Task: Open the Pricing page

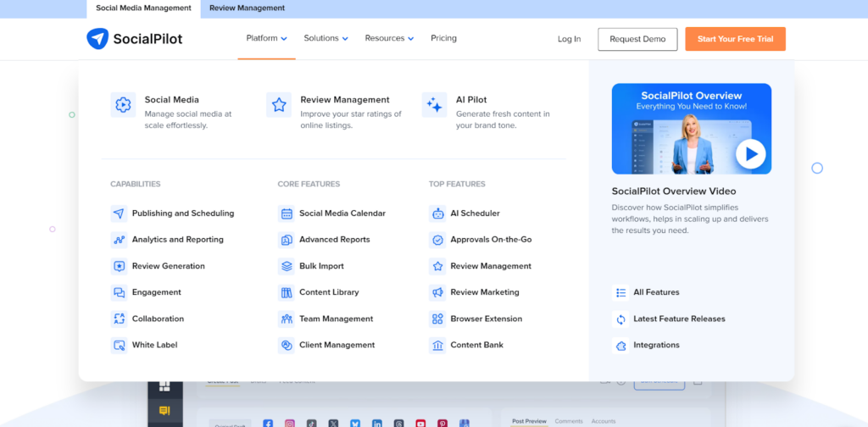Action: point(443,38)
